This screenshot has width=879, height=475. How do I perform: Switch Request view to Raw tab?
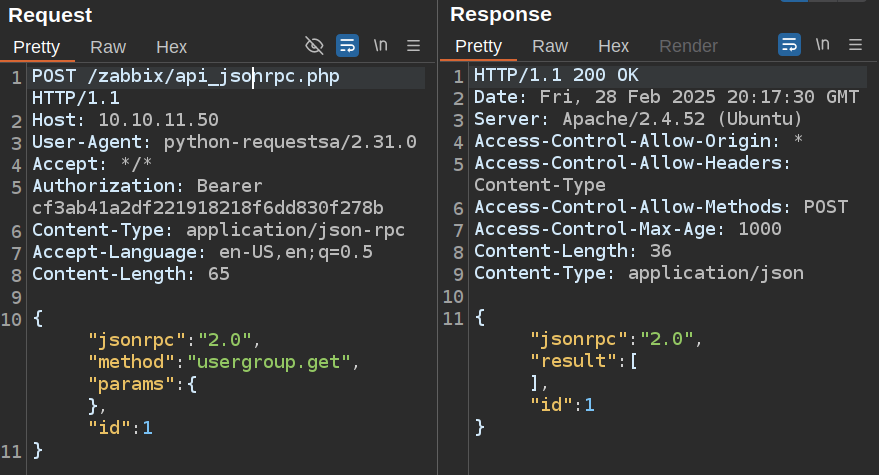pos(108,47)
